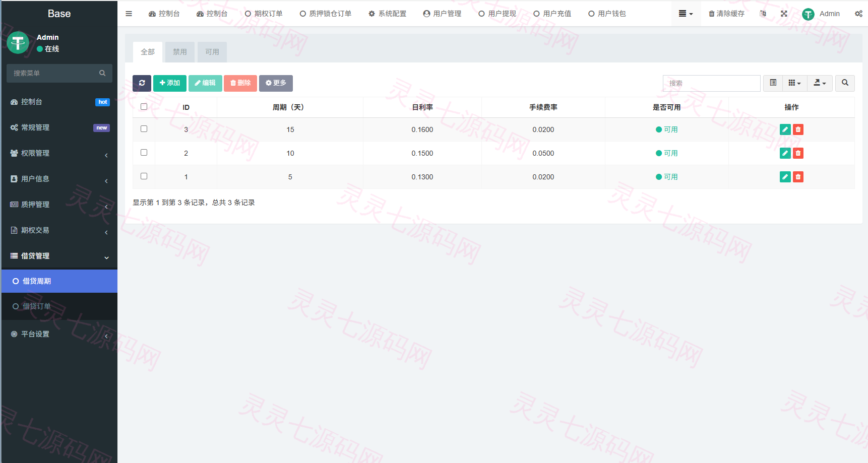Click the 删除 delete button in toolbar
The image size is (868, 463).
tap(240, 83)
